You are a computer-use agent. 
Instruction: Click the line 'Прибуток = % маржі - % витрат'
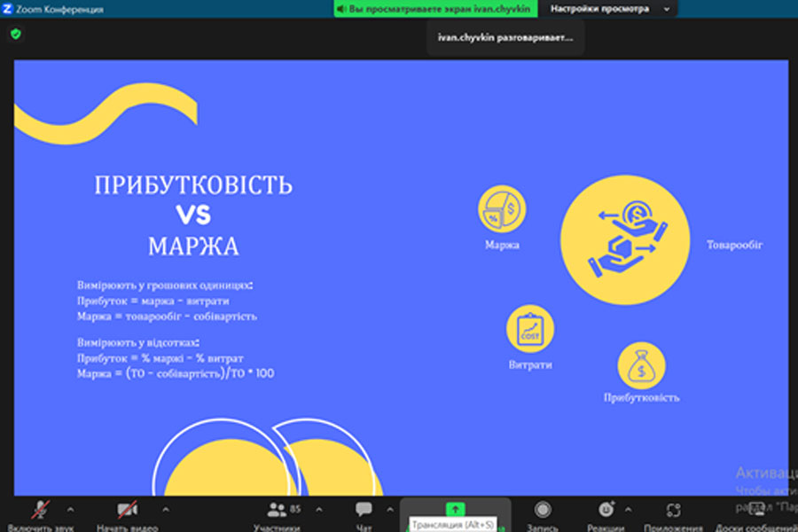pyautogui.click(x=160, y=358)
